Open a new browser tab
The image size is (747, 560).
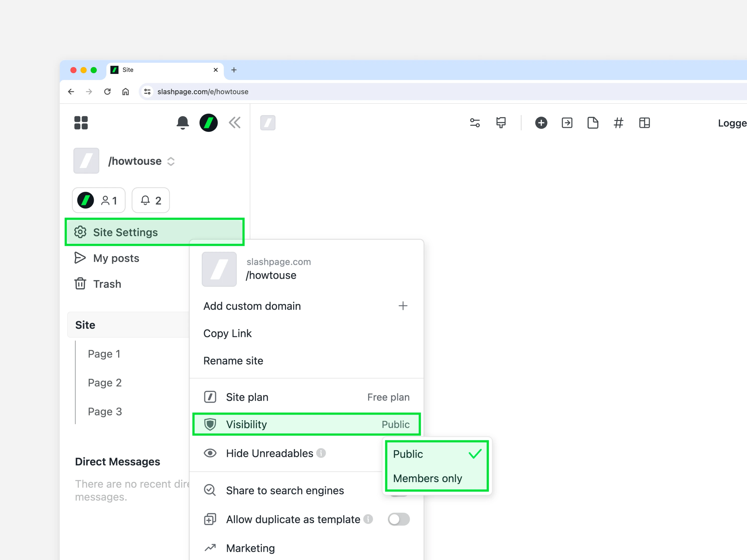[234, 70]
